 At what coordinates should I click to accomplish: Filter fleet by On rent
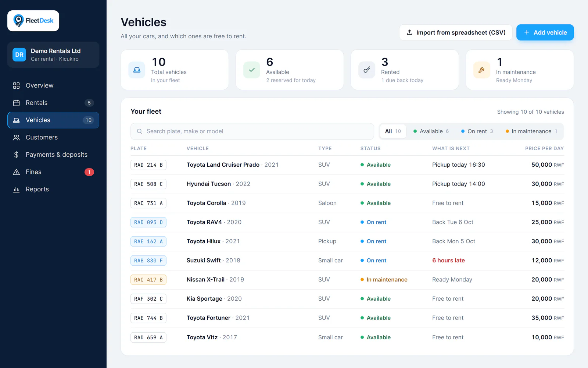pyautogui.click(x=477, y=131)
